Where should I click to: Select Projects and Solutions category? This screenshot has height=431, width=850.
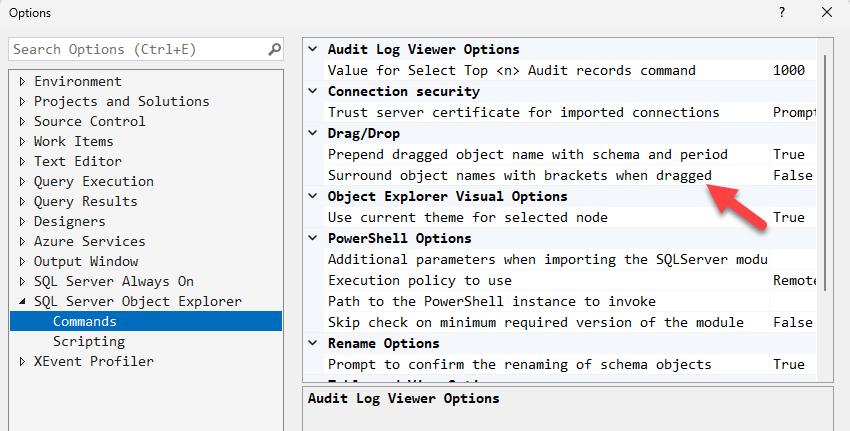121,101
